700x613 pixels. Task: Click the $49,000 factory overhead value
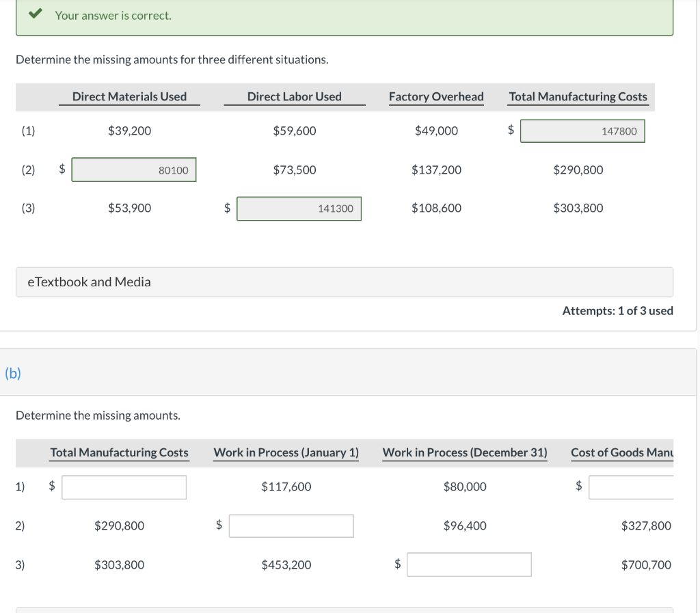(x=436, y=131)
